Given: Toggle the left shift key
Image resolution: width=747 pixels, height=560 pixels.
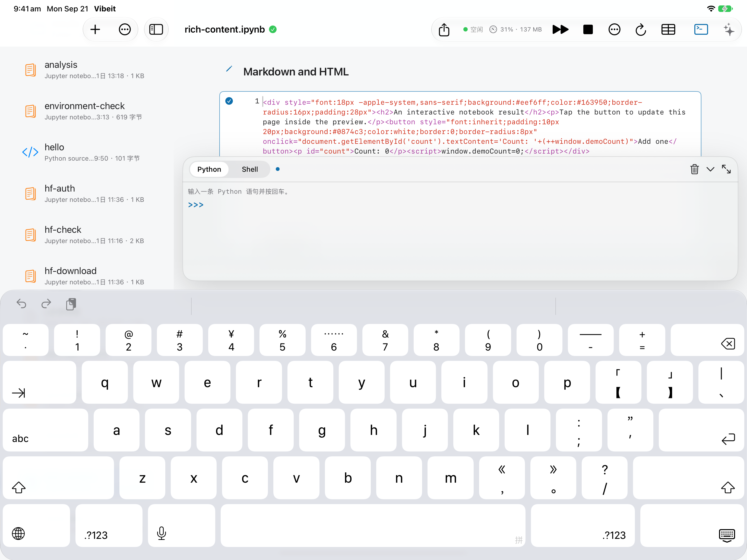Looking at the screenshot, I should 58,478.
